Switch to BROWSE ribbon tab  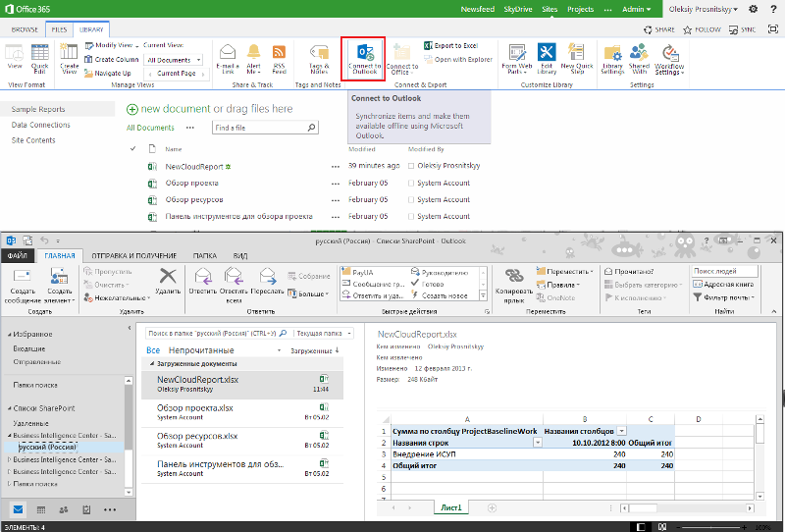pyautogui.click(x=25, y=29)
